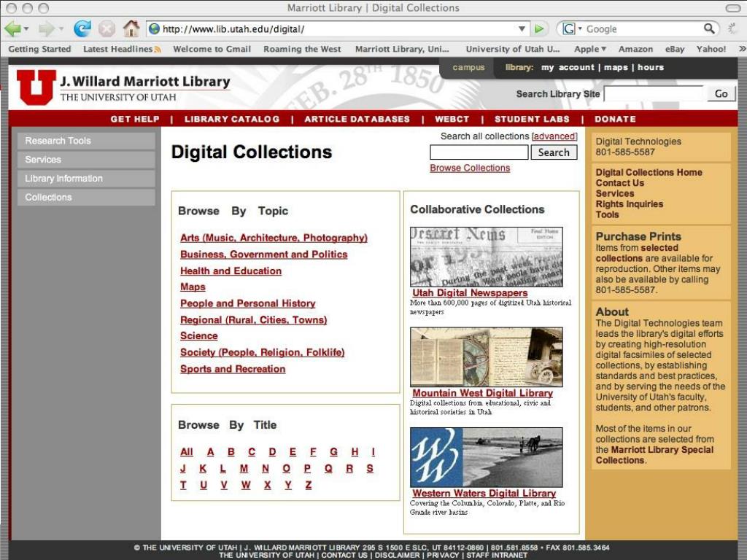Browse the Sports and Recreation topic
The image size is (747, 560).
tap(233, 369)
